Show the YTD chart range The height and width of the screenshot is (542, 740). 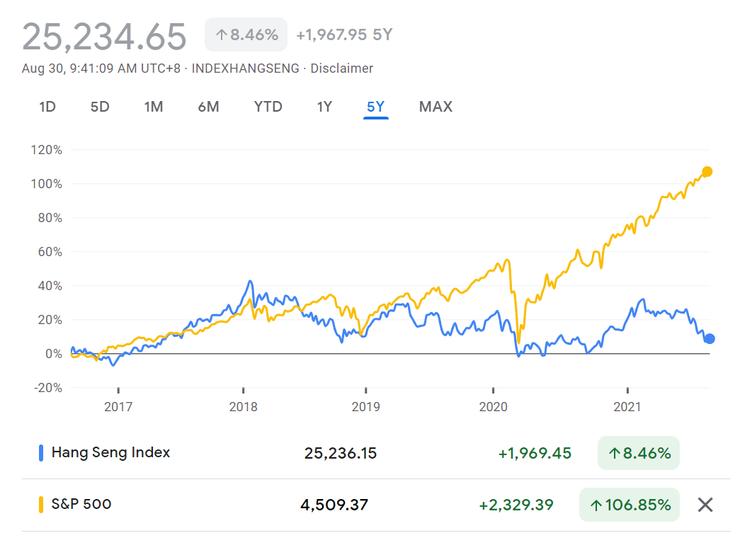267,106
